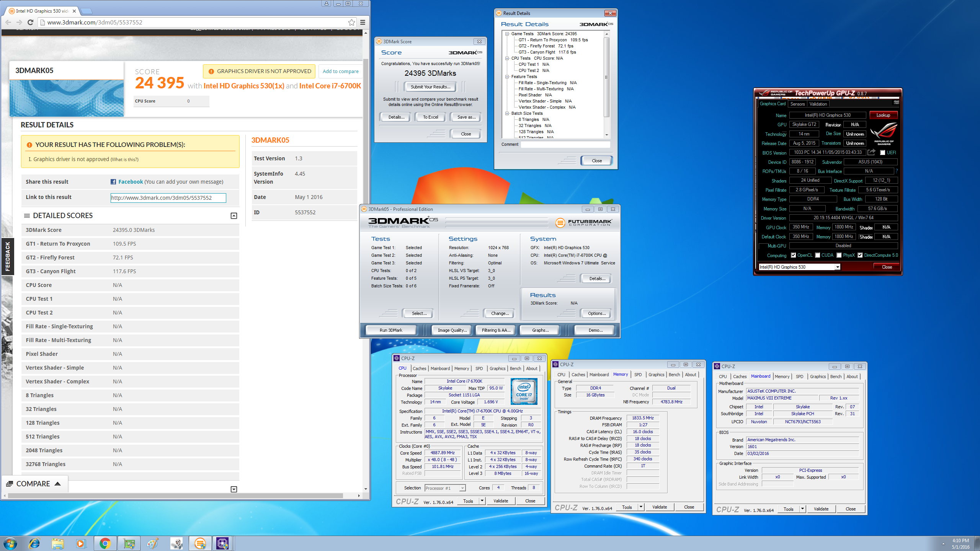Screen dimensions: 980x551
Task: Open Internet Explorer from the taskbar
Action: tap(34, 543)
